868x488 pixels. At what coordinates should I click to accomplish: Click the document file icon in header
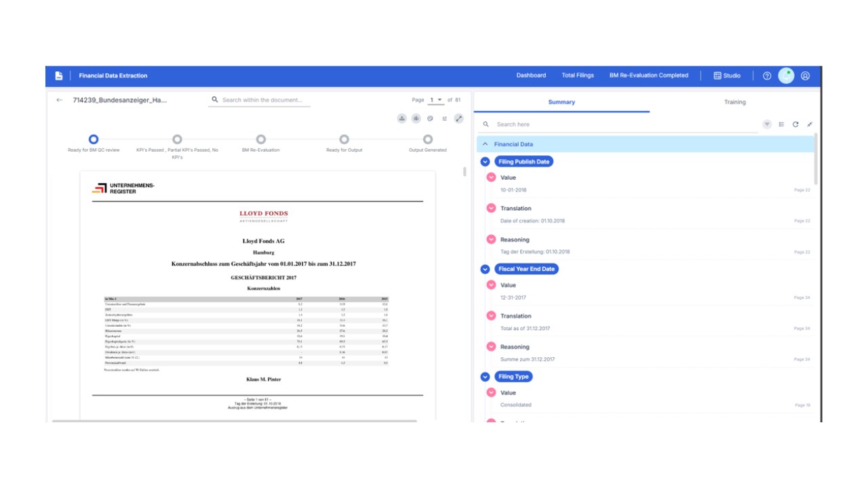(x=58, y=76)
